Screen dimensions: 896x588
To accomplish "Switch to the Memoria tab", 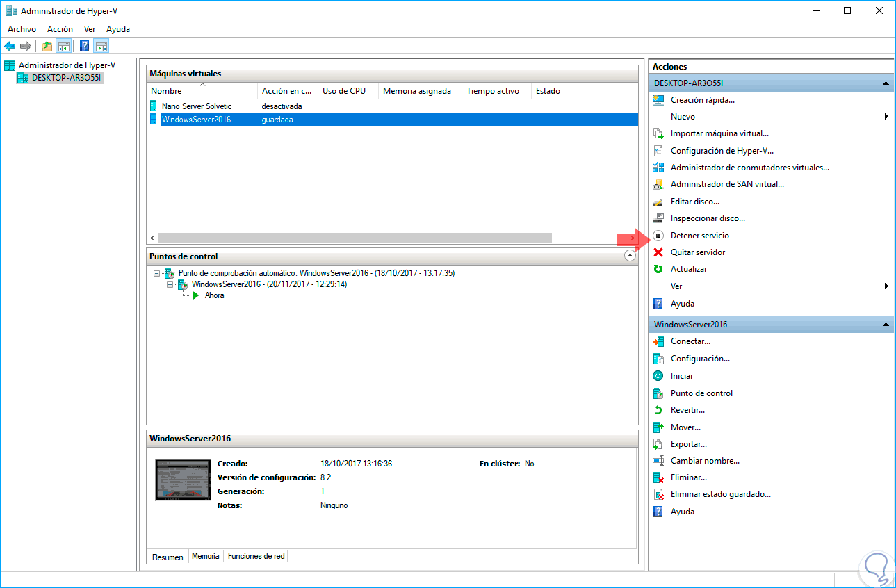I will [206, 556].
